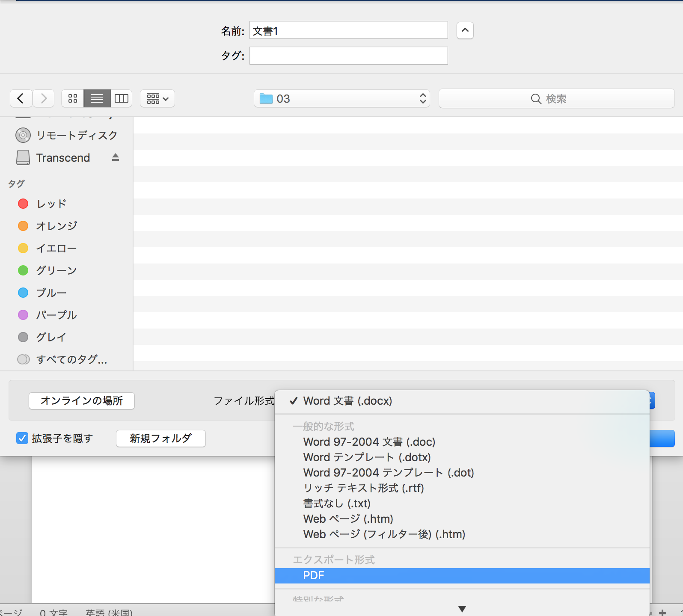Eject the Transcend drive
Viewport: 683px width, 616px height.
coord(115,157)
